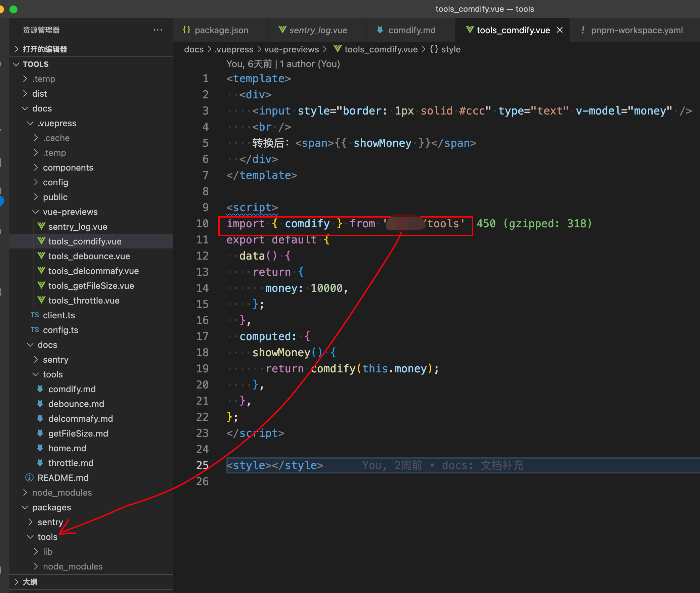700x593 pixels.
Task: Close the tools_comdify.vue tab
Action: tap(560, 30)
